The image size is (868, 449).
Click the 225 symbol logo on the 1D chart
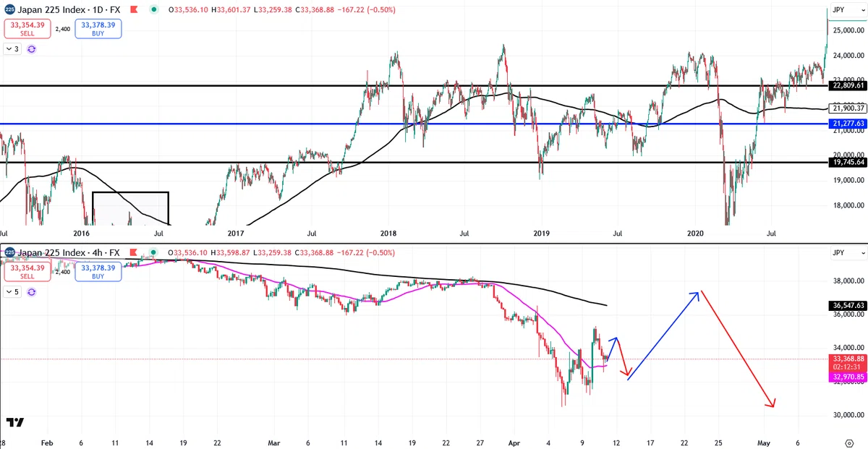tap(9, 10)
